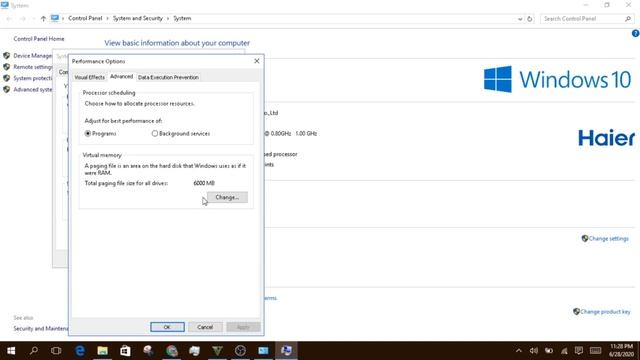Switch to Data Execution Prevention tab
This screenshot has width=640, height=360.
click(168, 77)
